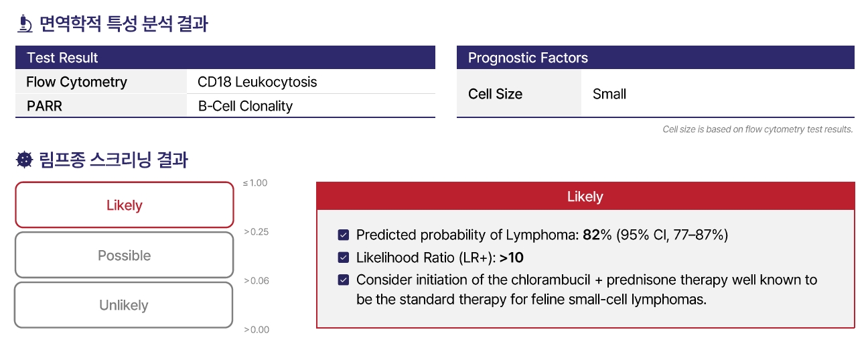Select the red Likely result box
The image size is (868, 344).
125,205
